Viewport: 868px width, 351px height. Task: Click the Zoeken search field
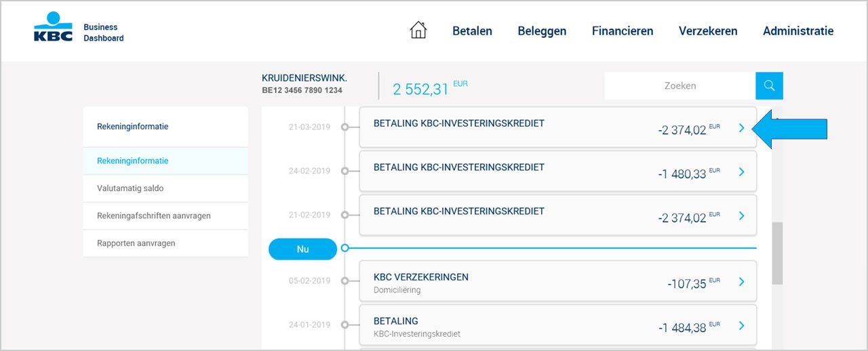click(x=679, y=86)
